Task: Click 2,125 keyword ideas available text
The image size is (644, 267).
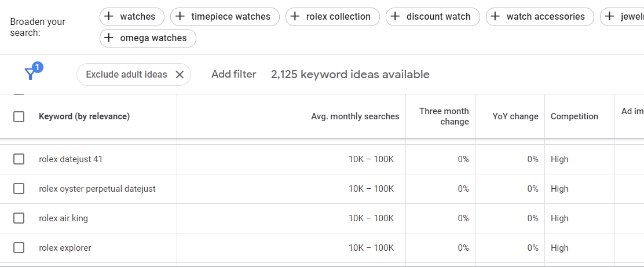Action: [350, 74]
